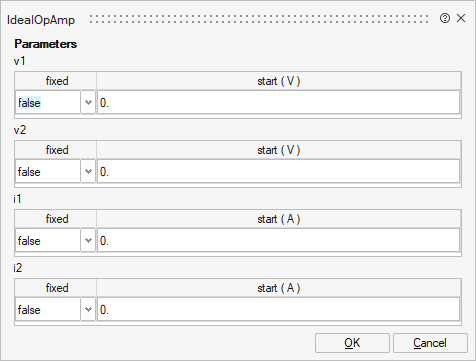Viewport: 476px width, 361px height.
Task: Click the i2 'fixed' column header
Action: click(56, 288)
